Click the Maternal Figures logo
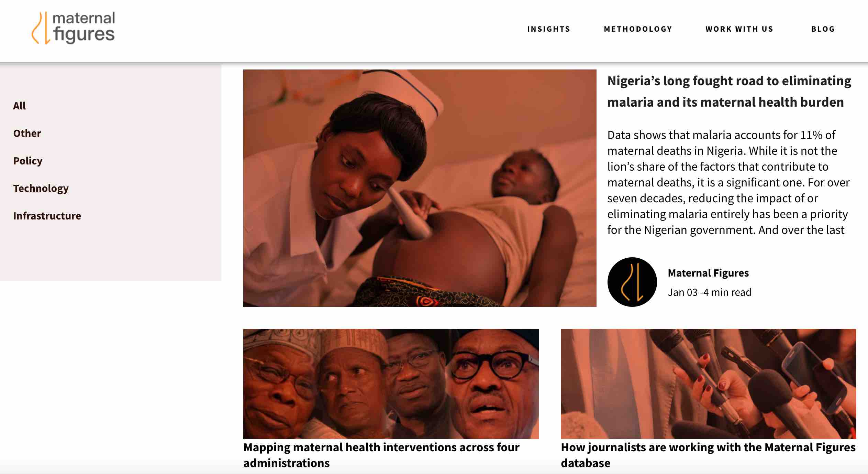868x474 pixels. 73,28
